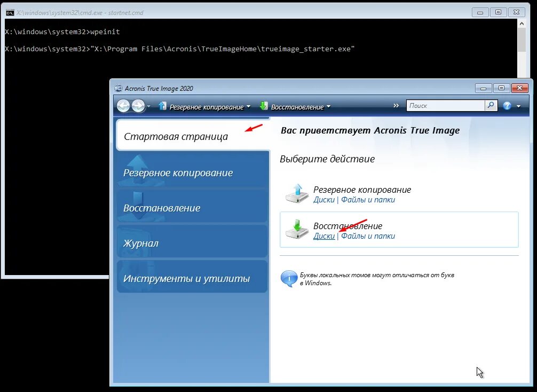Click the Восстановление toolbar icon
Image resolution: width=537 pixels, height=392 pixels.
[x=264, y=106]
